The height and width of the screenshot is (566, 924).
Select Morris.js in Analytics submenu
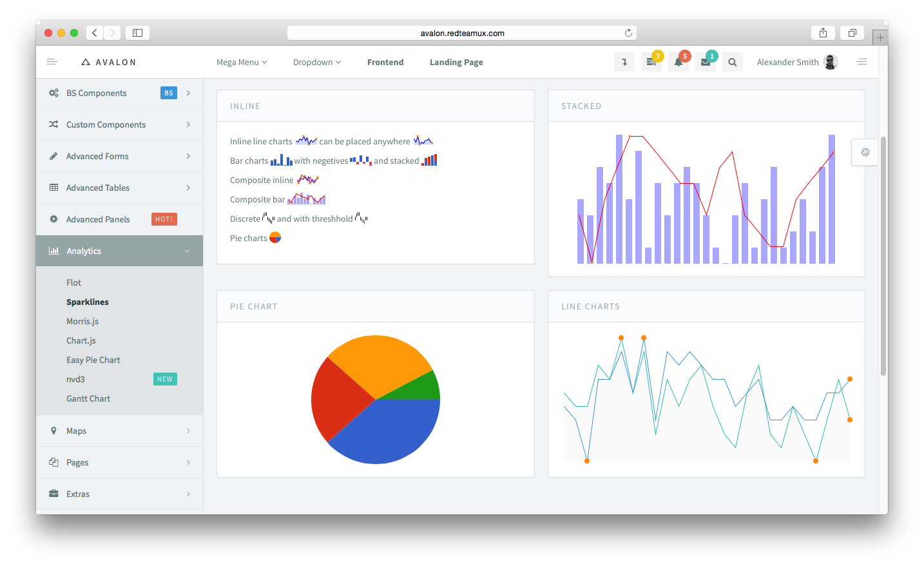[x=82, y=321]
